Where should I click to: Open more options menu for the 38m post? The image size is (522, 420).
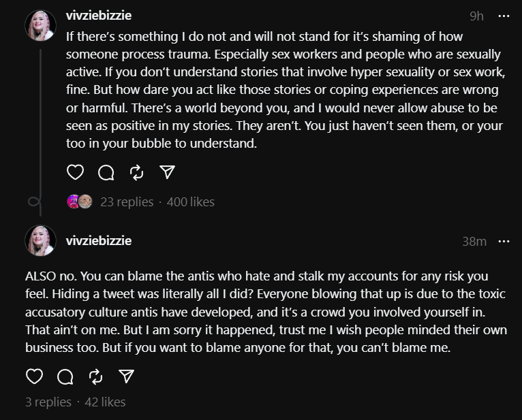coord(504,241)
